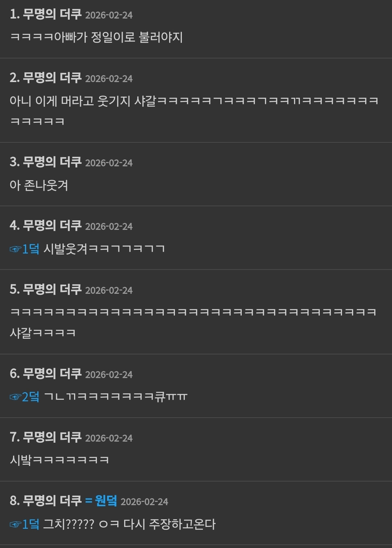Image resolution: width=392 pixels, height=548 pixels.
Task: Select comment 7 text 시발ㅋㅋㅋ
Action: click(60, 460)
